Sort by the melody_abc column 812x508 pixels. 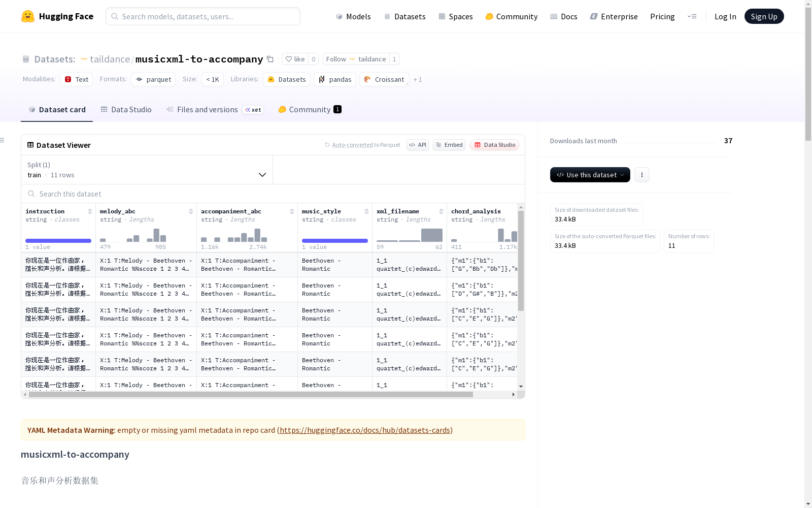pos(191,211)
